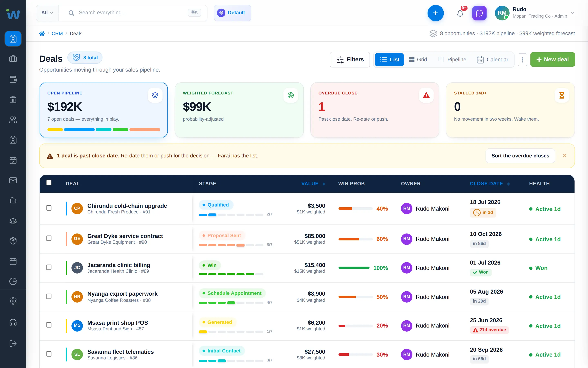
Task: Sort the table by Value column
Action: pyautogui.click(x=313, y=184)
